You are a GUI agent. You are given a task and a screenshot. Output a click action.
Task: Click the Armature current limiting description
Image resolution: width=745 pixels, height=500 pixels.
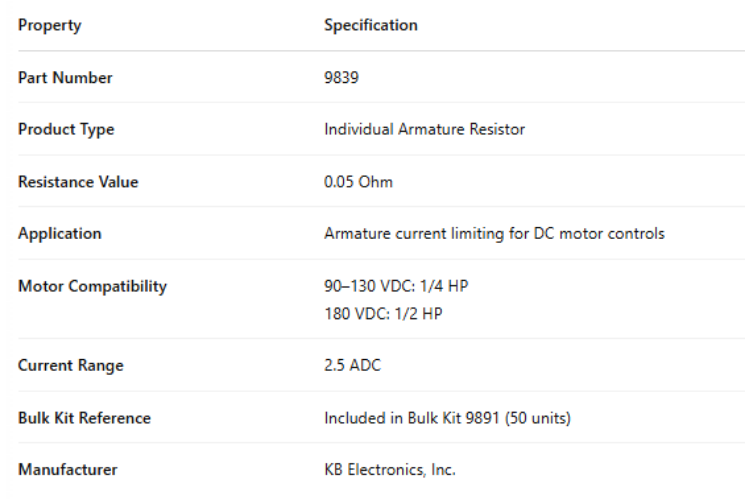[494, 234]
